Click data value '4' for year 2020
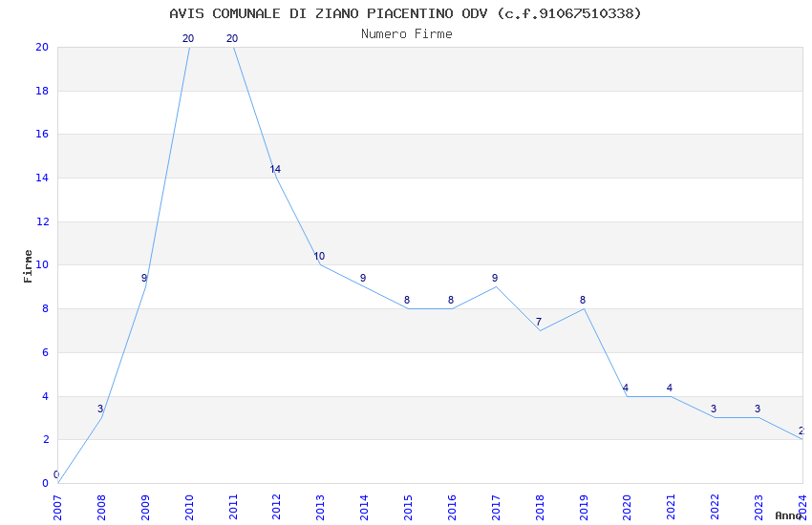 point(626,388)
